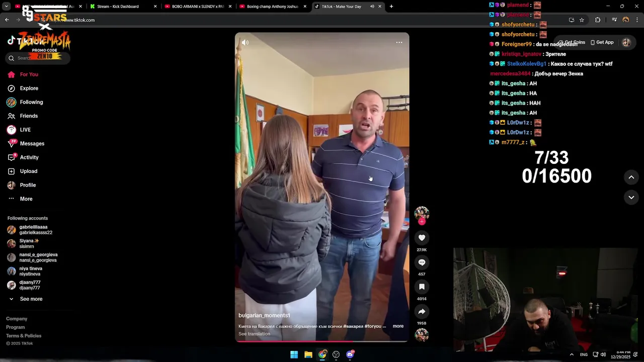The image size is (644, 362).
Task: Open the sound disc below share
Action: point(422,335)
